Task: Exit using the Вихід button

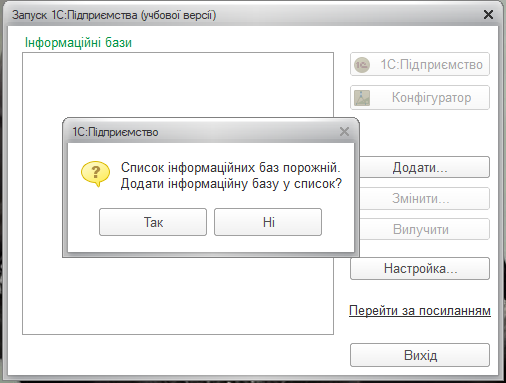Action: click(420, 355)
